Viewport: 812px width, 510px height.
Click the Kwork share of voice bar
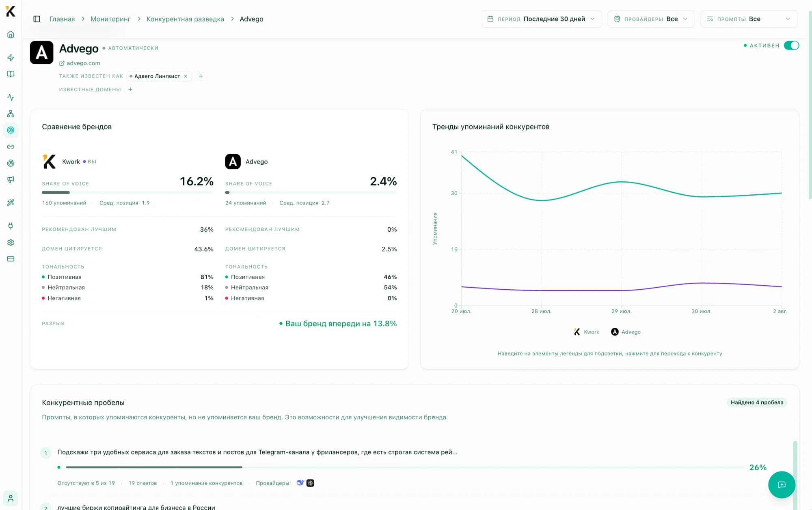(x=128, y=192)
